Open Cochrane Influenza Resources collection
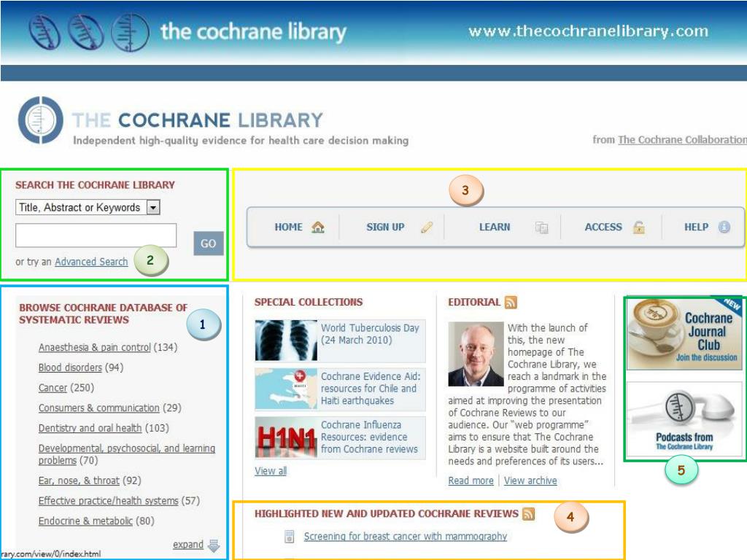 pyautogui.click(x=369, y=437)
